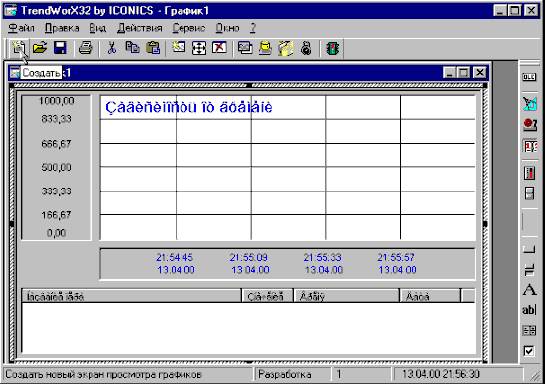Select the large letter A text tool
The image size is (546, 386).
[x=529, y=290]
